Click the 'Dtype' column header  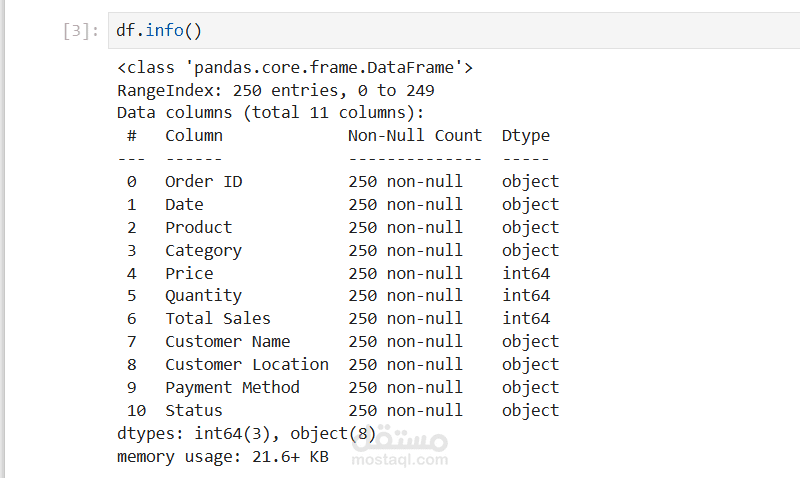[x=526, y=135]
